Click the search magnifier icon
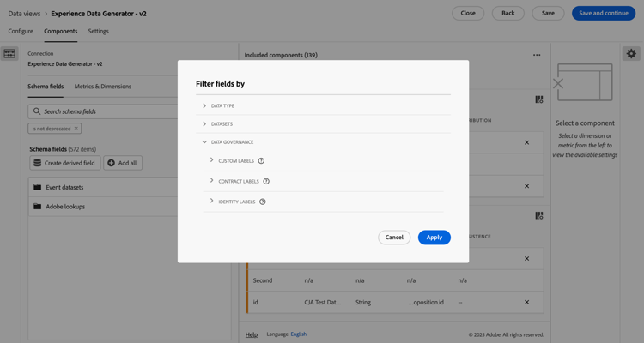Viewport: 644px width, 343px height. click(x=37, y=111)
